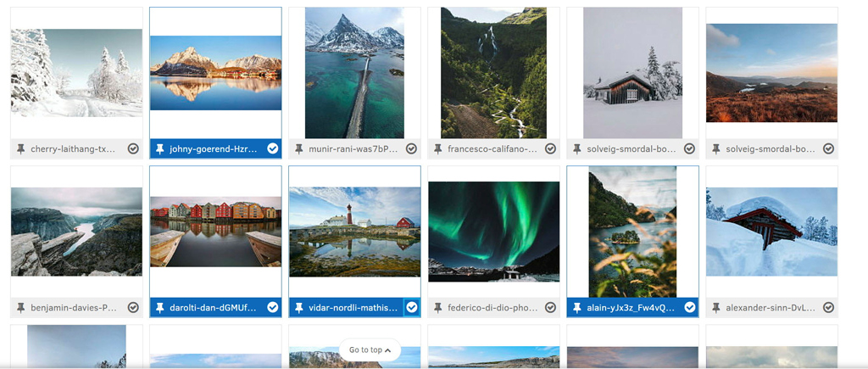
Task: Click the pin icon on cherry-laithang image
Action: coord(21,148)
